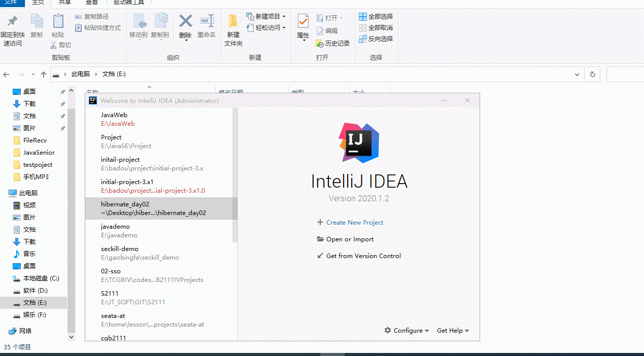Select 本地磁盘 (C:) drive
This screenshot has height=356, width=644.
pos(41,278)
